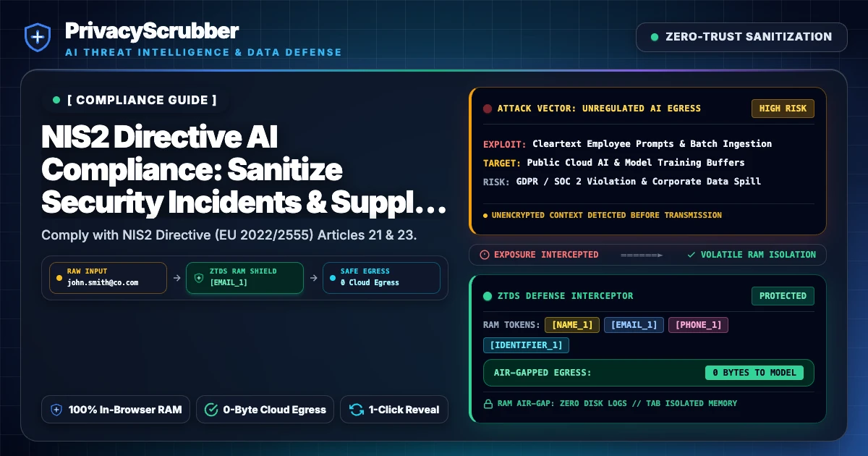Click the 'Comply with NIS2 Directive' subtitle
This screenshot has height=456, width=868.
pos(229,235)
